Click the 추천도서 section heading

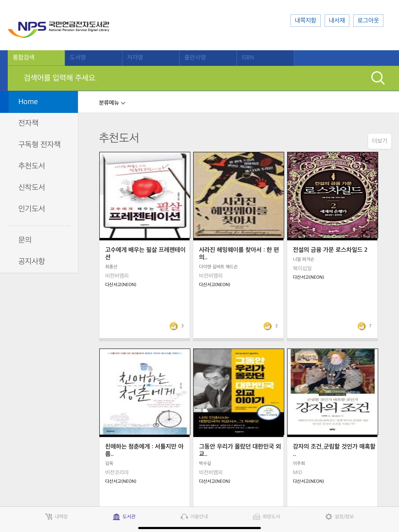click(119, 138)
